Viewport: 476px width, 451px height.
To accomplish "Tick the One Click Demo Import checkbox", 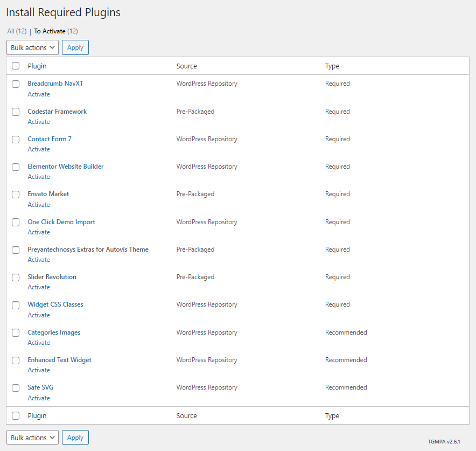I will coord(16,223).
